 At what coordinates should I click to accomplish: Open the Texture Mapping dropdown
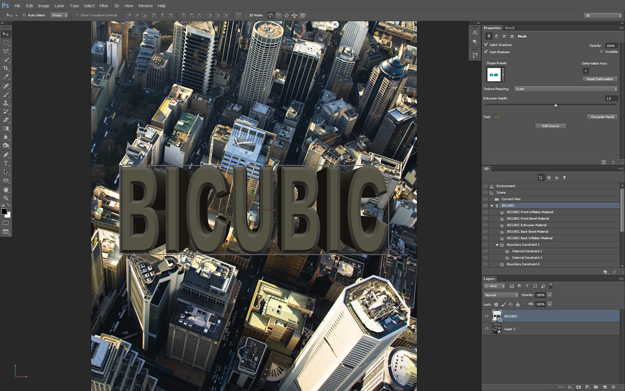(566, 89)
